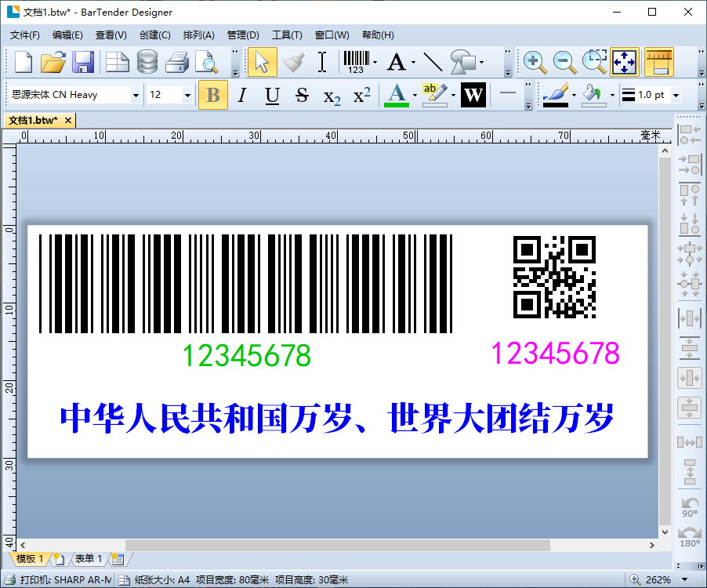The height and width of the screenshot is (588, 707).
Task: Open the zoom level dropdown at 262%
Action: tap(684, 579)
